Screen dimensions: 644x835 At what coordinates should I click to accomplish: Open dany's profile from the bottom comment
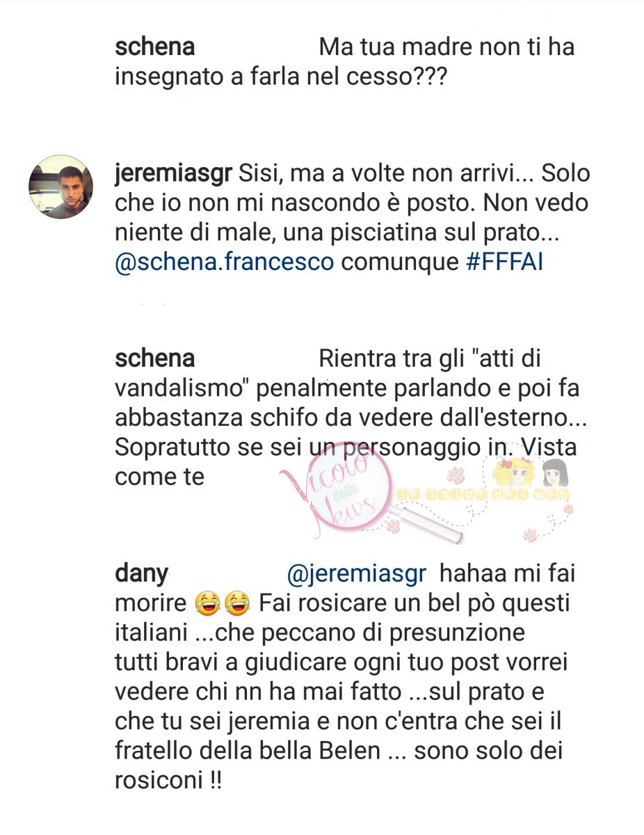coord(142,575)
